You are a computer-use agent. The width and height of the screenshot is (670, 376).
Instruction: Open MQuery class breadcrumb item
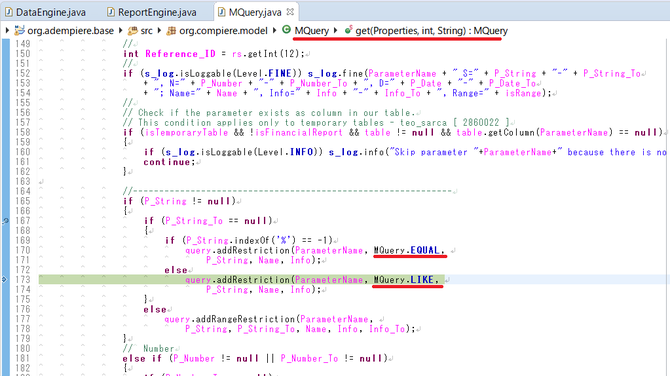(311, 31)
